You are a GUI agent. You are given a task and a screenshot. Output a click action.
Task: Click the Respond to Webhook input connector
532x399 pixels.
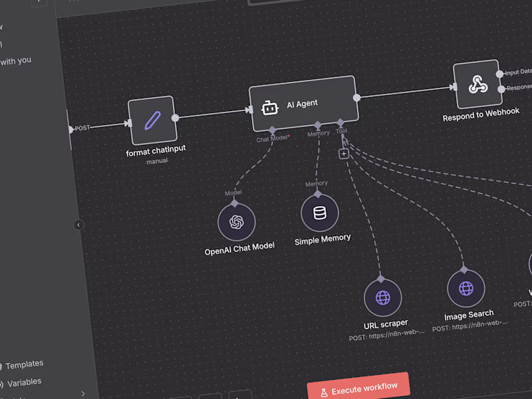[454, 87]
